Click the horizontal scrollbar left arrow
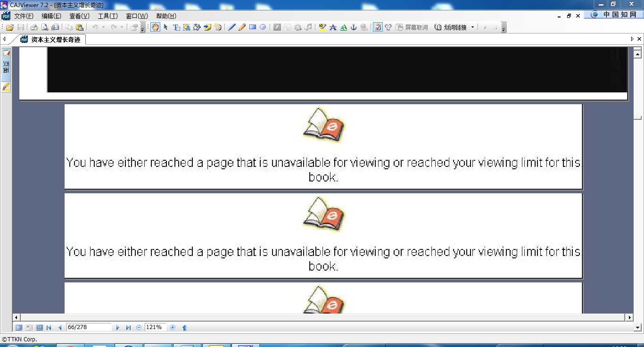 click(17, 318)
